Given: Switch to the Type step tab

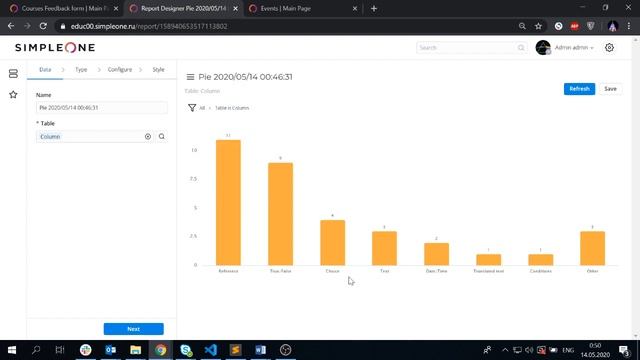Looking at the screenshot, I should [81, 69].
